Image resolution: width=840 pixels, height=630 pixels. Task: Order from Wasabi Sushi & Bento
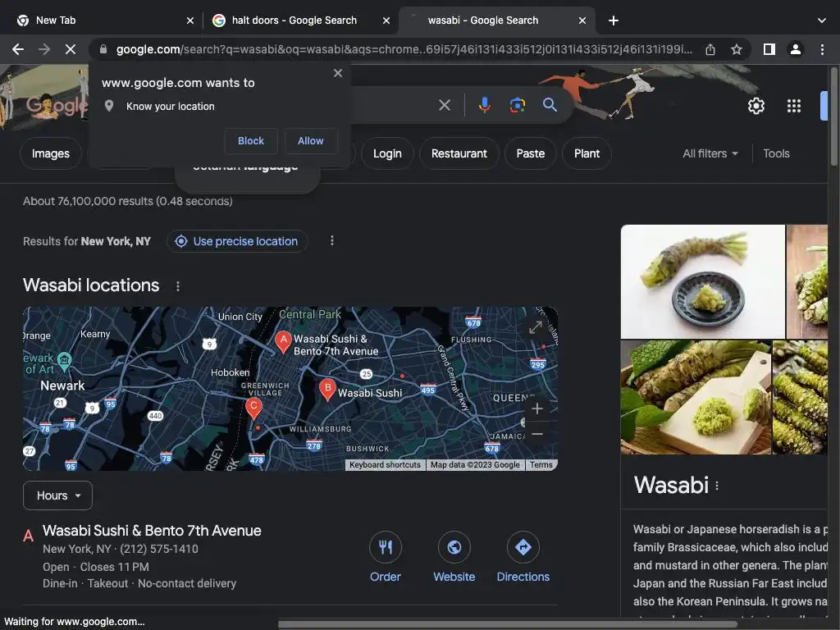[x=386, y=557]
